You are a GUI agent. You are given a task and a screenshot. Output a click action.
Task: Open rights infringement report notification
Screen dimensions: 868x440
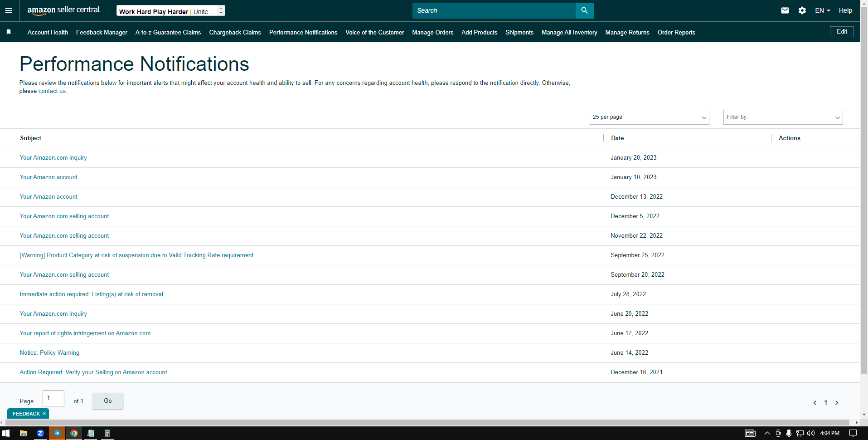click(x=85, y=333)
